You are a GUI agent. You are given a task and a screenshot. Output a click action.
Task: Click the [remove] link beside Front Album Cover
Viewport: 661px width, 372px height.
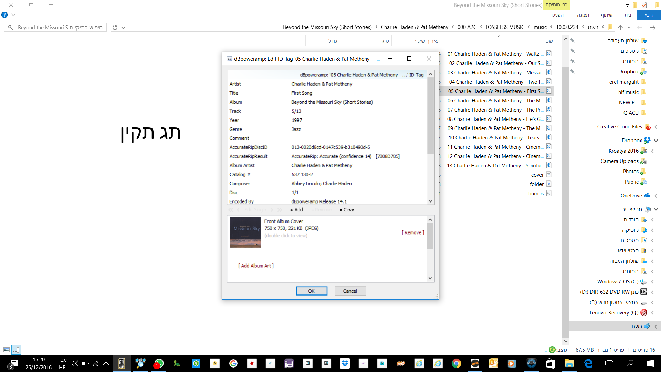coord(413,232)
